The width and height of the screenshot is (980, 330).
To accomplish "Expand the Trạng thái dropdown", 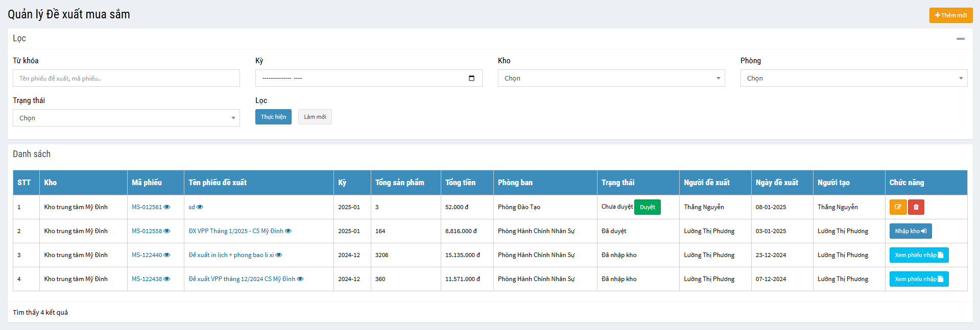I will 126,118.
